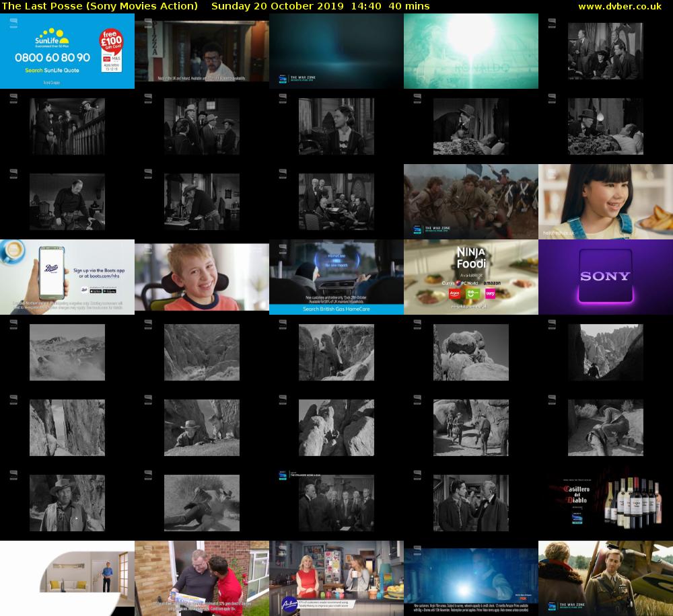Image resolution: width=673 pixels, height=616 pixels.
Task: Open the smiling red-haired boy thumbnail
Action: (x=202, y=277)
